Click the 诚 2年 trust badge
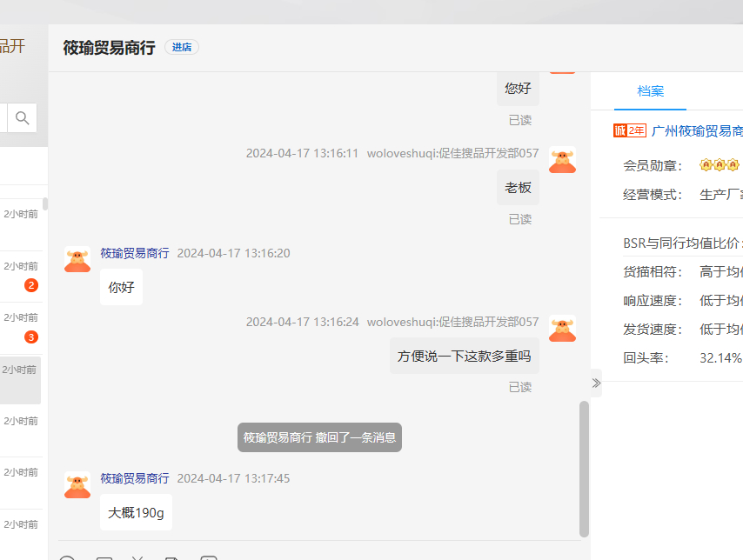The image size is (743, 560). [x=629, y=130]
